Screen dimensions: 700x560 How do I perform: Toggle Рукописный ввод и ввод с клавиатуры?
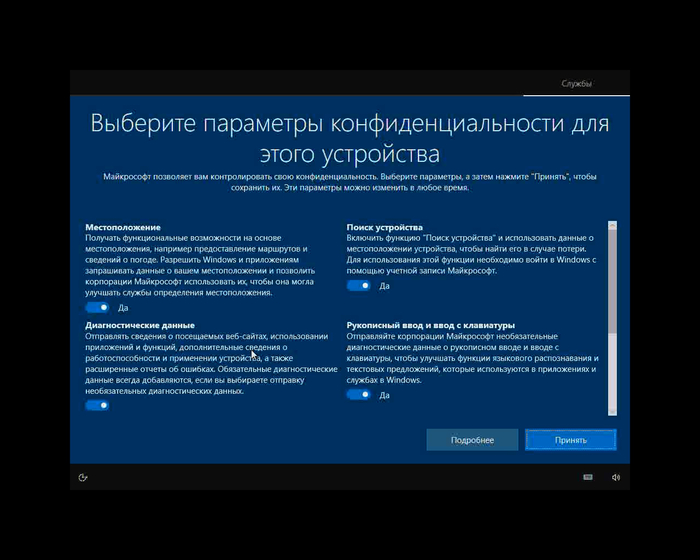[358, 395]
